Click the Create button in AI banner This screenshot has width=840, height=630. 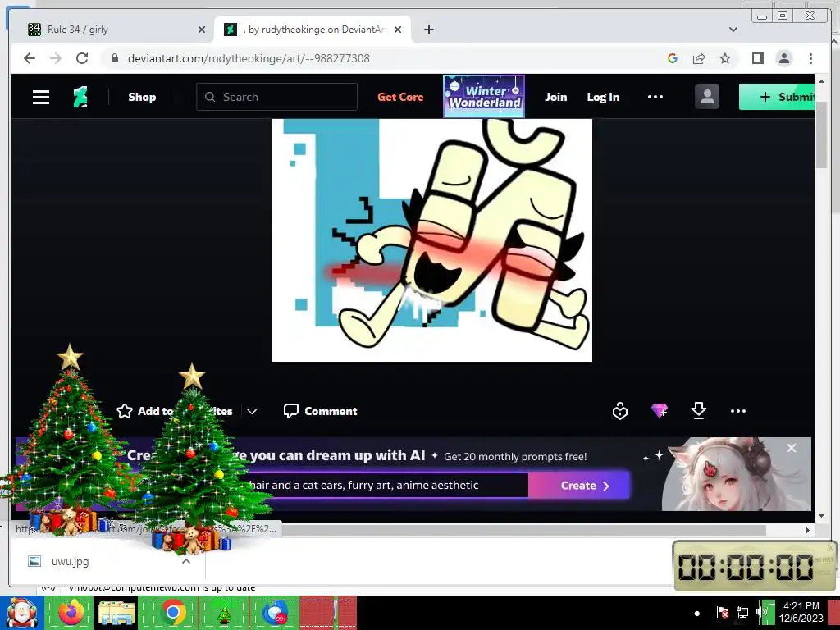coord(579,486)
